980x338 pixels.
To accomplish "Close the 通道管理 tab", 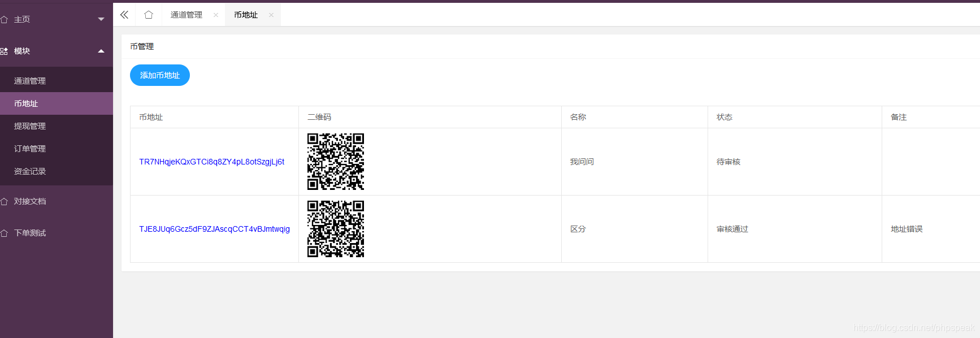I will tap(216, 15).
